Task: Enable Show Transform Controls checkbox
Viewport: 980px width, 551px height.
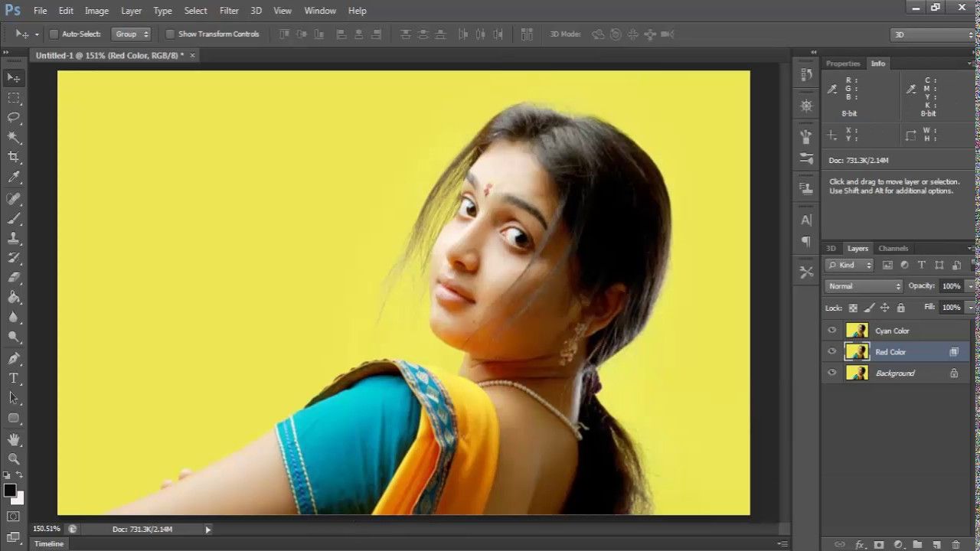Action: [170, 34]
